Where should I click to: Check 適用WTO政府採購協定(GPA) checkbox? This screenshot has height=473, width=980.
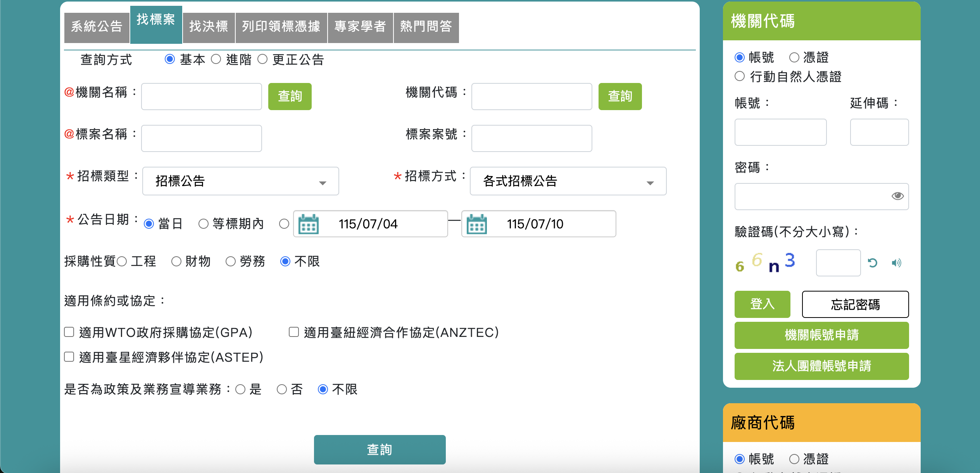69,332
